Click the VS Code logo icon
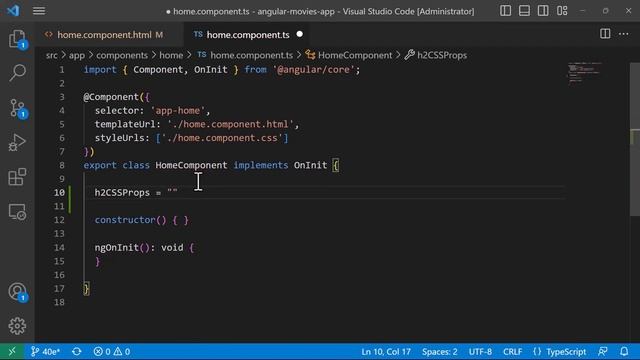This screenshot has width=640, height=360. pyautogui.click(x=13, y=10)
